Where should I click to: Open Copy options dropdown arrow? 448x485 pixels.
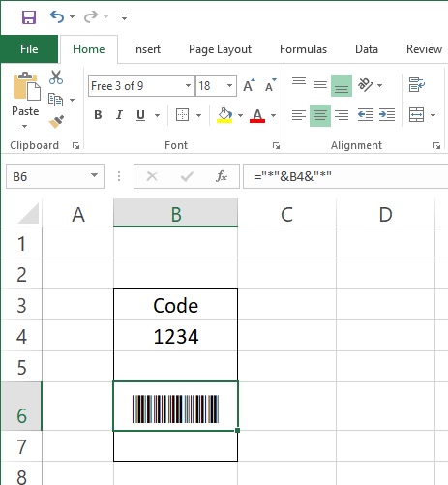coord(73,100)
